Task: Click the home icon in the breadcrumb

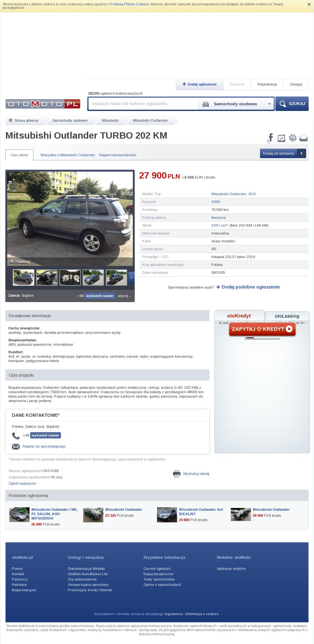Action: [10, 120]
